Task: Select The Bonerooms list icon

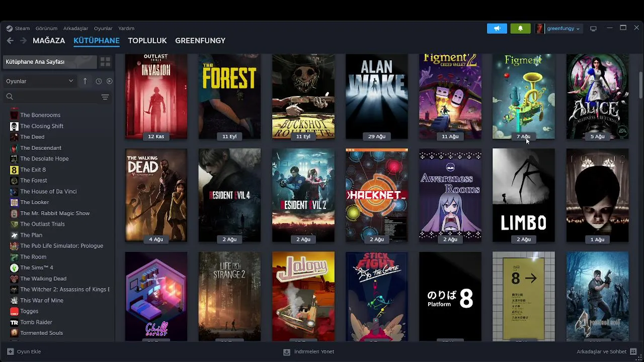Action: 14,115
